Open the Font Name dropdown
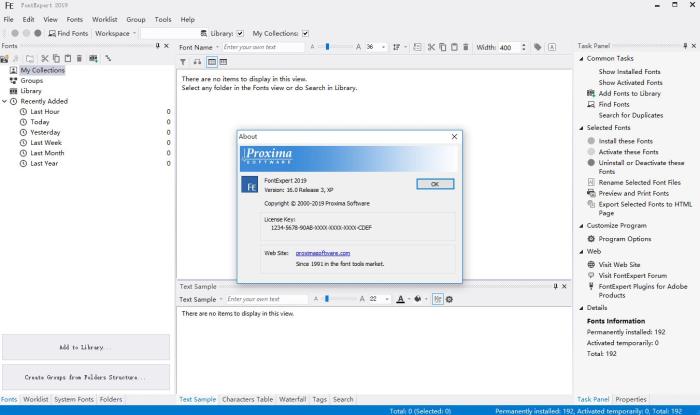Screen dimensions: 700x415 199,47
